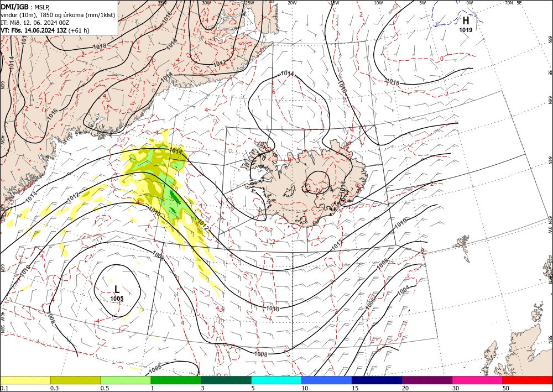The height and width of the screenshot is (392, 553).
Task: Click the 1006 isobar label
Action: [371, 303]
